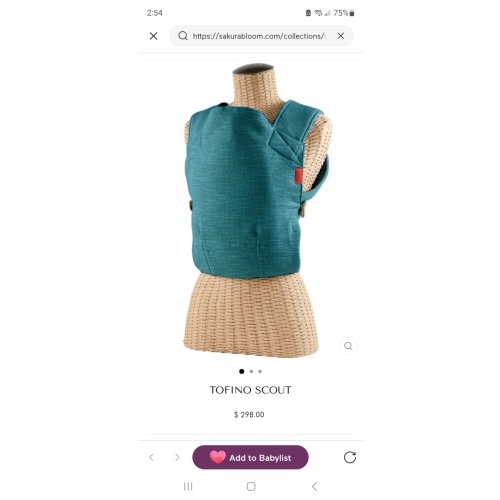Screen dimensions: 500x500
Task: Select the second image carousel dot
Action: click(251, 371)
